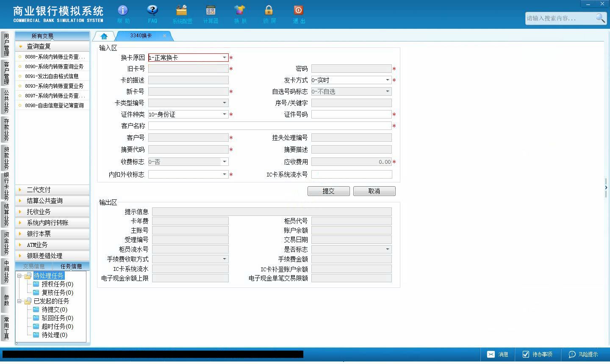
Task: Select the 贷款业务 side tab
Action: tap(6, 158)
